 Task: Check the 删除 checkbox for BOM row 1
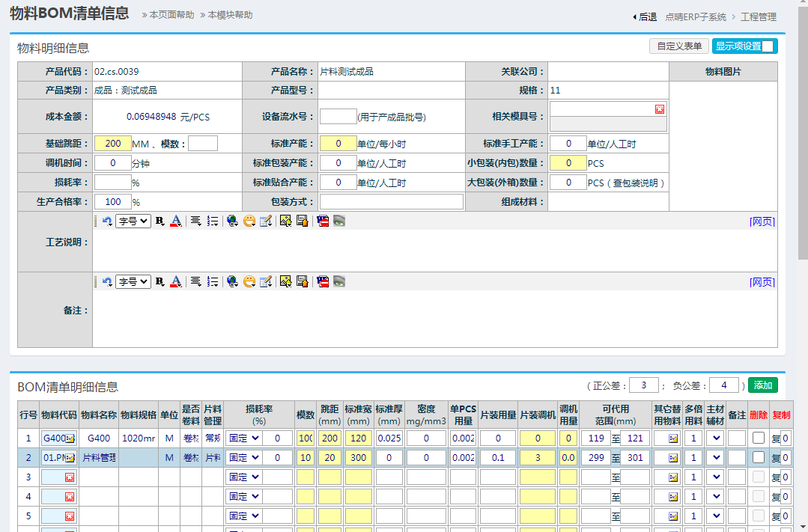759,438
